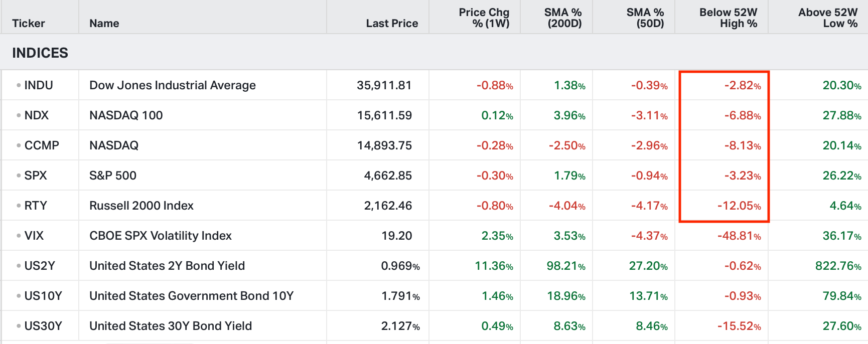Image resolution: width=868 pixels, height=344 pixels.
Task: Click United States Government Bond 10Y
Action: pyautogui.click(x=192, y=296)
